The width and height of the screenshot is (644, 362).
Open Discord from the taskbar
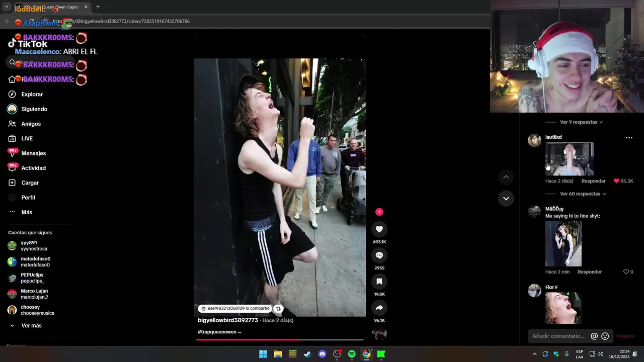click(x=322, y=354)
